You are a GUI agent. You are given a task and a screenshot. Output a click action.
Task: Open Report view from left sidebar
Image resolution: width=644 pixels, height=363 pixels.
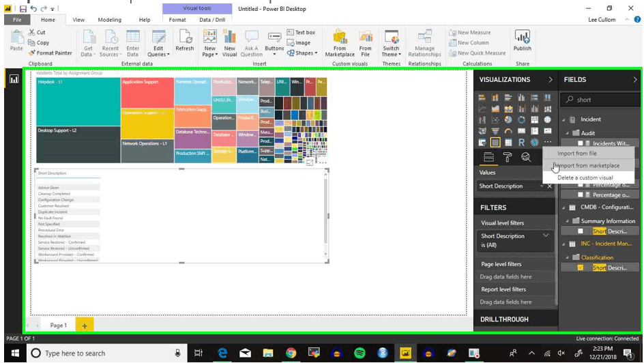click(14, 79)
